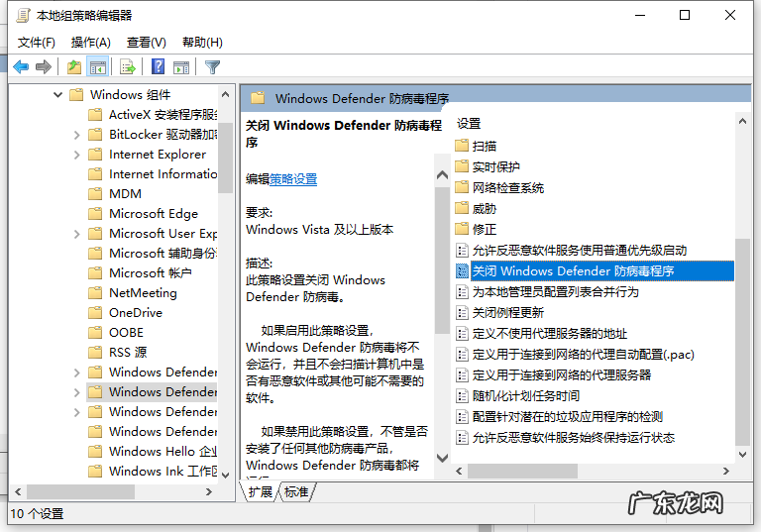The width and height of the screenshot is (761, 532).
Task: Toggle show/hide console tree icon
Action: click(97, 67)
